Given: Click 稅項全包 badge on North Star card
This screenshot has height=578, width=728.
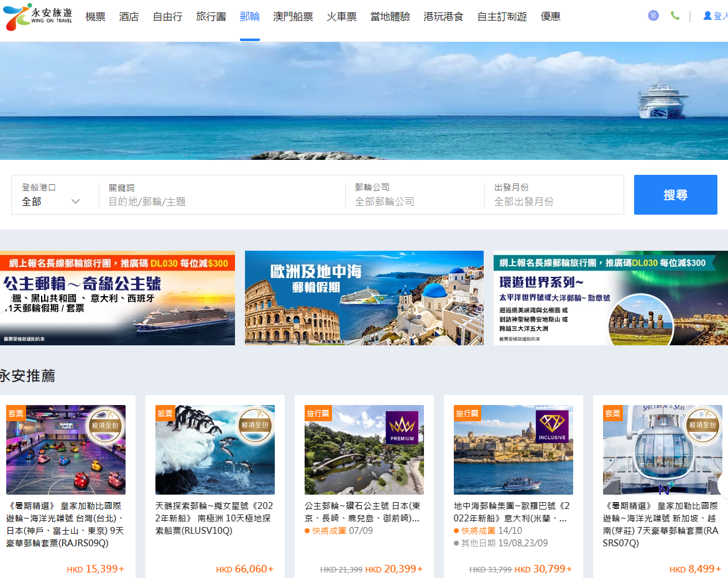Looking at the screenshot, I should (703, 425).
